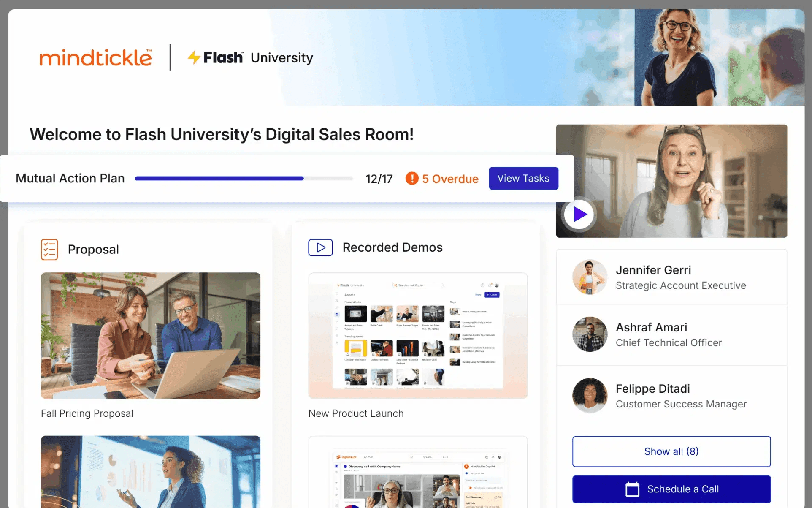Image resolution: width=812 pixels, height=508 pixels.
Task: Click the Welcome to Digital Sales Room heading
Action: [x=222, y=134]
